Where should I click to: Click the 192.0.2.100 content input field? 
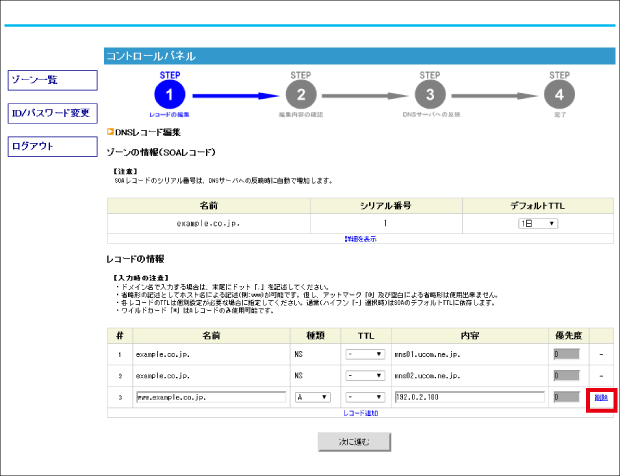click(x=470, y=397)
